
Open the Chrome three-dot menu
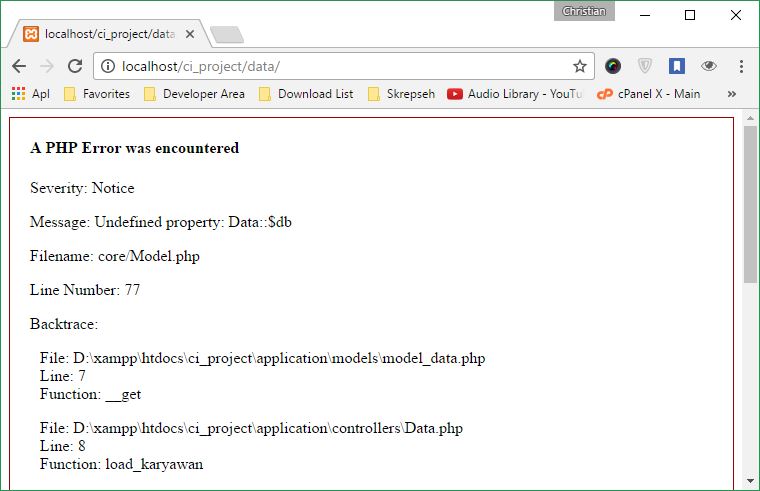[x=741, y=66]
